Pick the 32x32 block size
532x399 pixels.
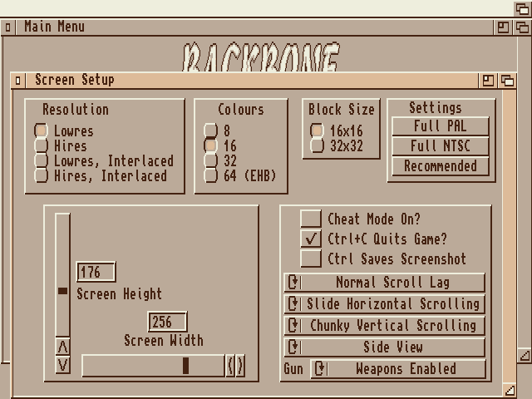tap(318, 145)
